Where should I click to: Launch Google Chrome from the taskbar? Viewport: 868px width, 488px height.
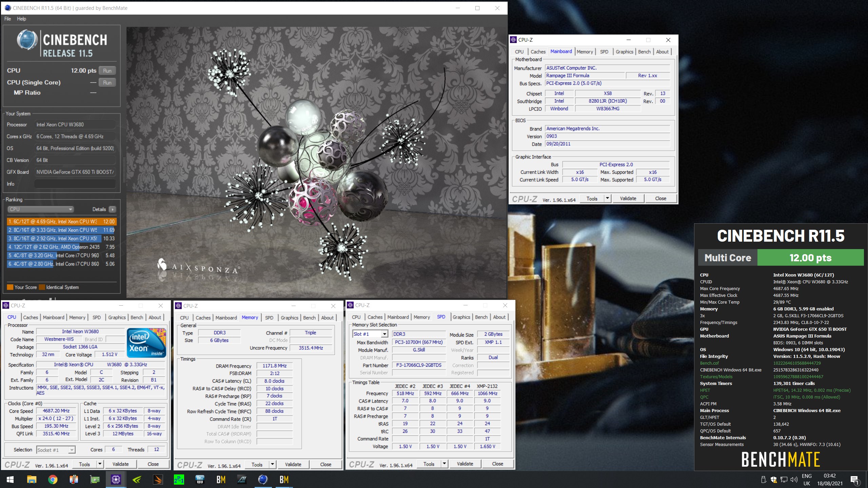(53, 480)
